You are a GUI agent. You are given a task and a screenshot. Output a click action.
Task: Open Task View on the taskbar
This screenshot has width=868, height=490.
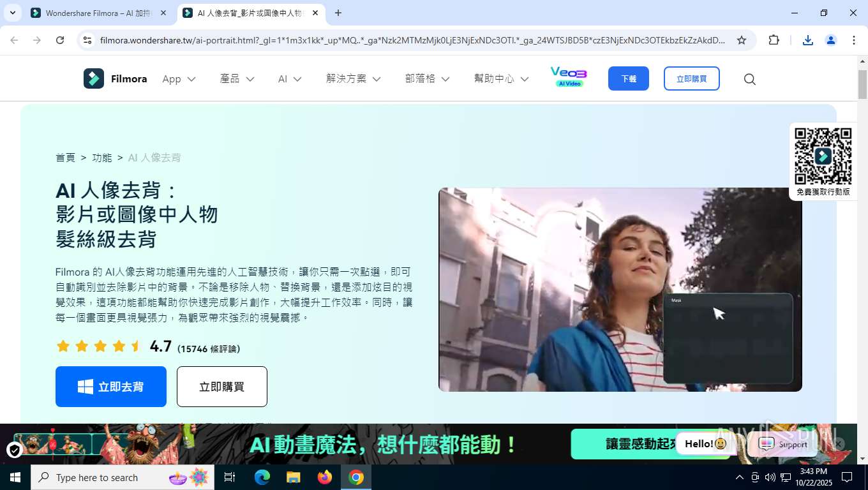[230, 477]
